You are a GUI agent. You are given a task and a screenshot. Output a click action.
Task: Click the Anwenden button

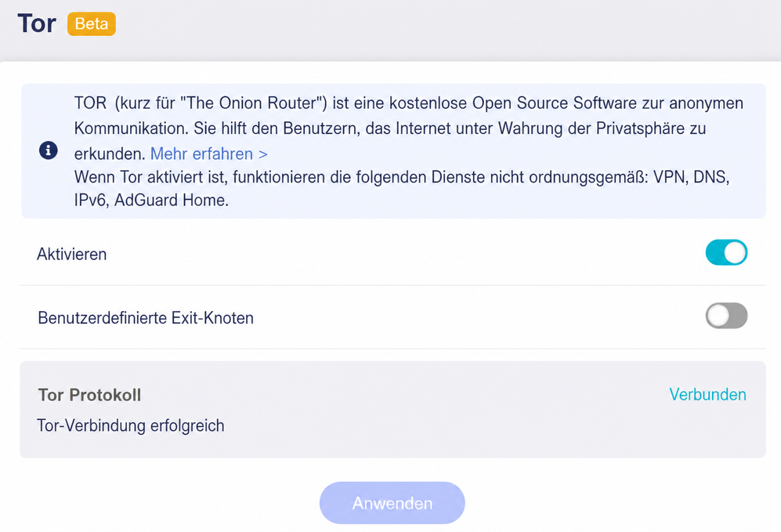(x=392, y=502)
